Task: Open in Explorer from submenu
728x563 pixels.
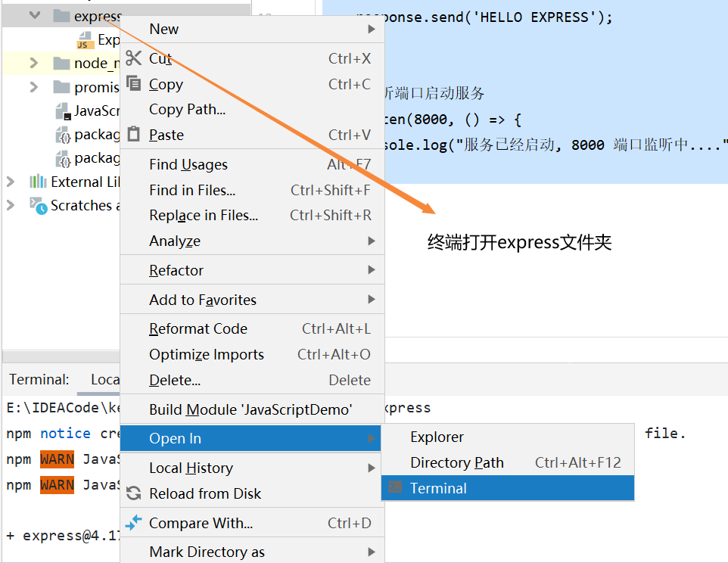Action: click(x=508, y=437)
